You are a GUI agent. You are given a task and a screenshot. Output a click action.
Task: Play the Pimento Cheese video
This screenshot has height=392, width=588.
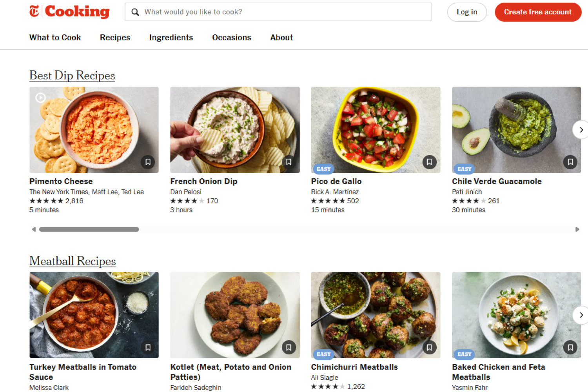(40, 97)
